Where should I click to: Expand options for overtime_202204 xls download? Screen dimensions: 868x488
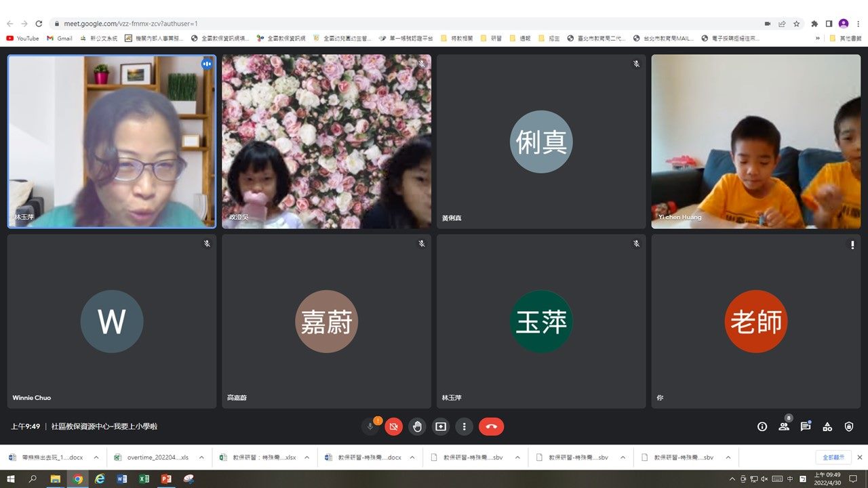(201, 457)
